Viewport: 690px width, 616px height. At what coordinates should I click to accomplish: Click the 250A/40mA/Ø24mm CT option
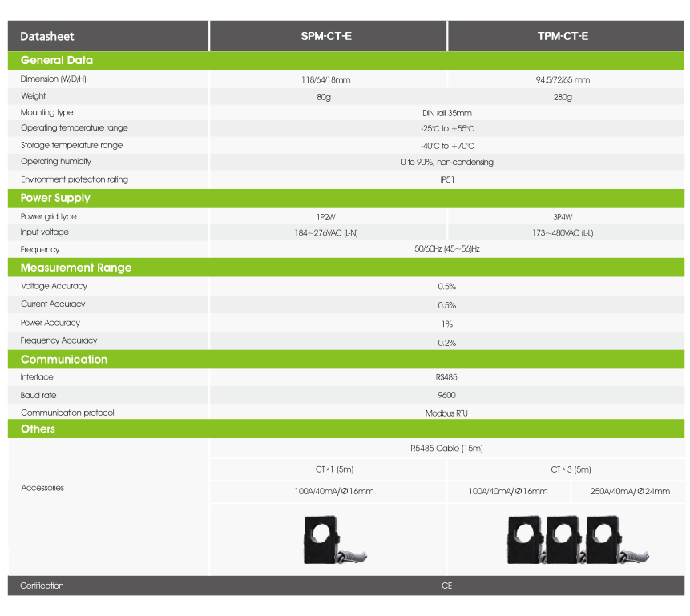tap(630, 492)
